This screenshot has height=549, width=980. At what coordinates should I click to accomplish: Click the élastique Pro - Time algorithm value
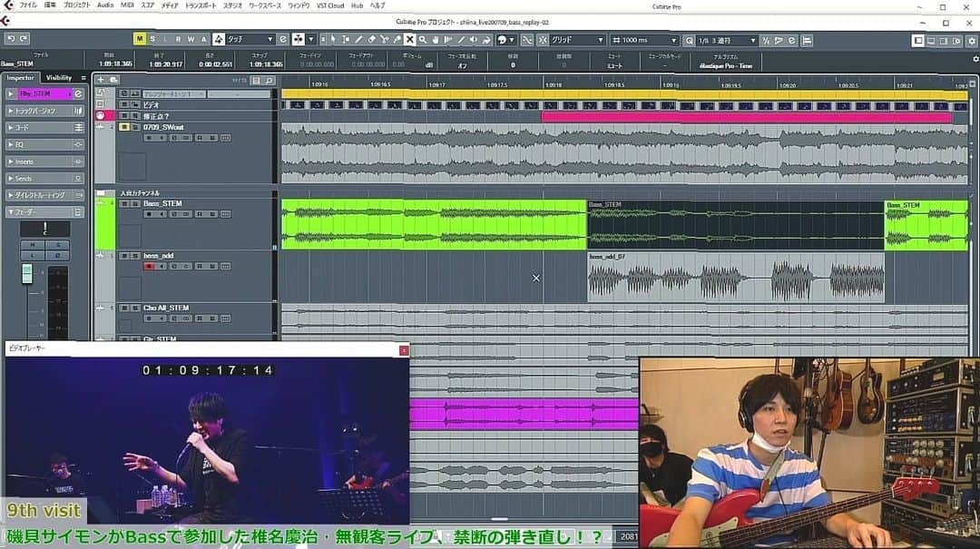(726, 65)
